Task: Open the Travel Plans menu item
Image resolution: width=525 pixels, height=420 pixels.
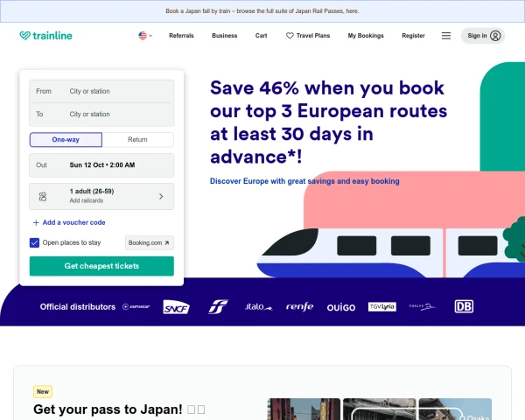Action: (308, 36)
